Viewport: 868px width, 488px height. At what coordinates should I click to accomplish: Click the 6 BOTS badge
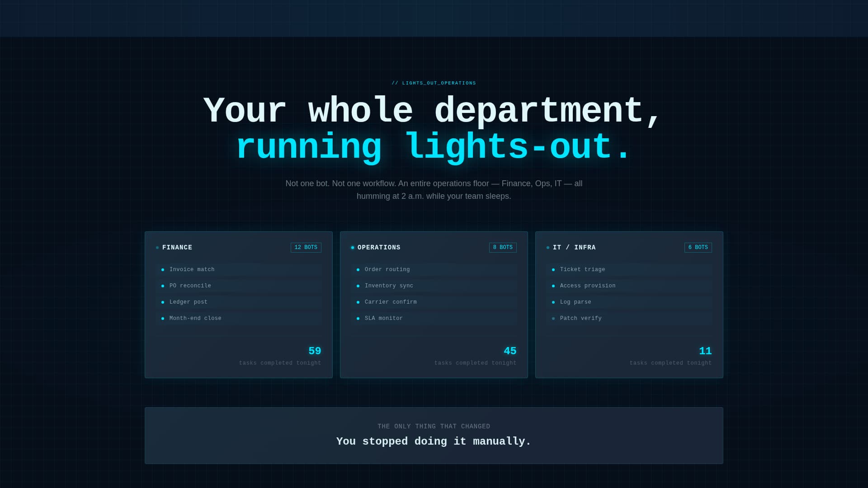pos(698,248)
